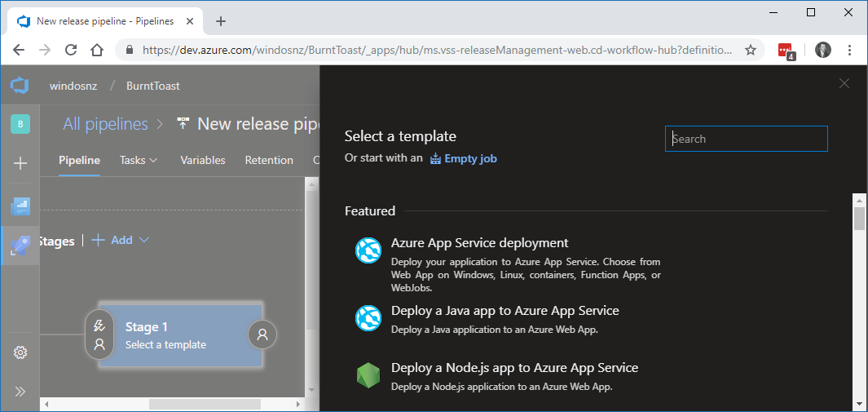Click the canvas scrollbar up arrow
868x412 pixels.
[x=311, y=184]
